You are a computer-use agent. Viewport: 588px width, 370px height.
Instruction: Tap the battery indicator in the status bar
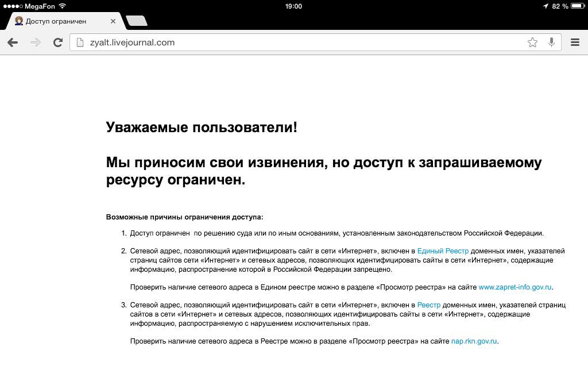point(578,6)
